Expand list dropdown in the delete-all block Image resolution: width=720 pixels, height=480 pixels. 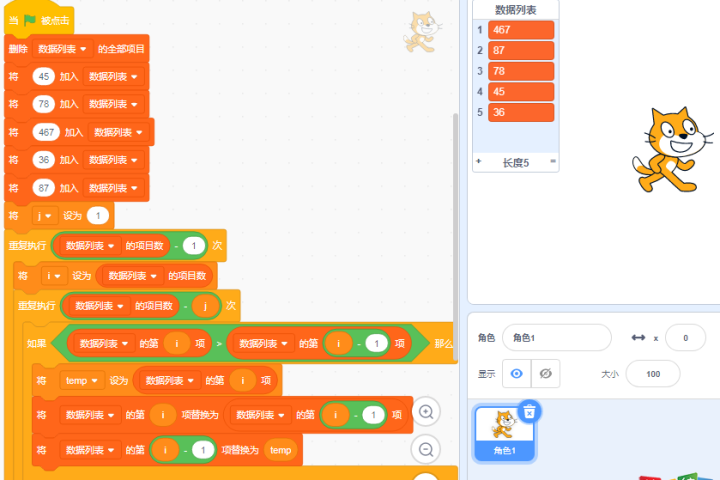(x=84, y=48)
